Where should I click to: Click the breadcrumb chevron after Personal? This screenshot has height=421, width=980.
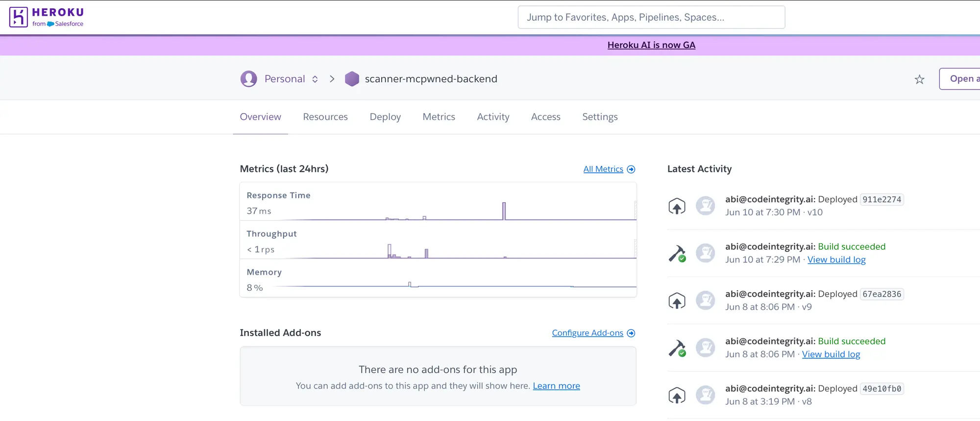(332, 79)
